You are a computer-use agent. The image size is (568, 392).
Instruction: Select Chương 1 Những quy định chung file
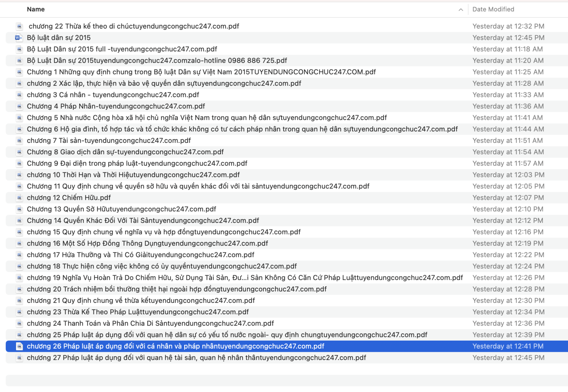tap(201, 72)
